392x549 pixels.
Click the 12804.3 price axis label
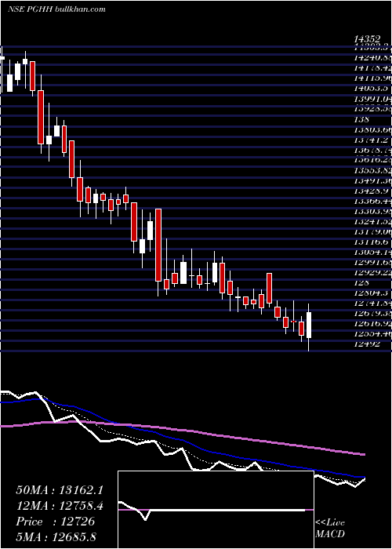point(372,293)
